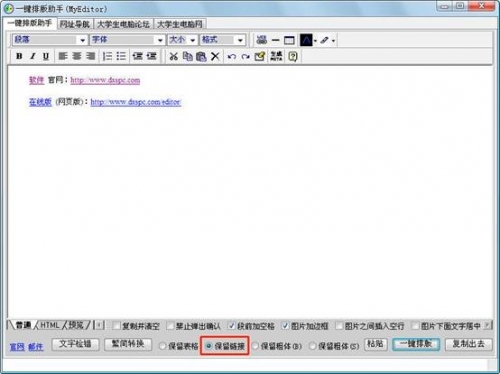Undo the last edit
This screenshot has height=374, width=500.
pyautogui.click(x=232, y=57)
